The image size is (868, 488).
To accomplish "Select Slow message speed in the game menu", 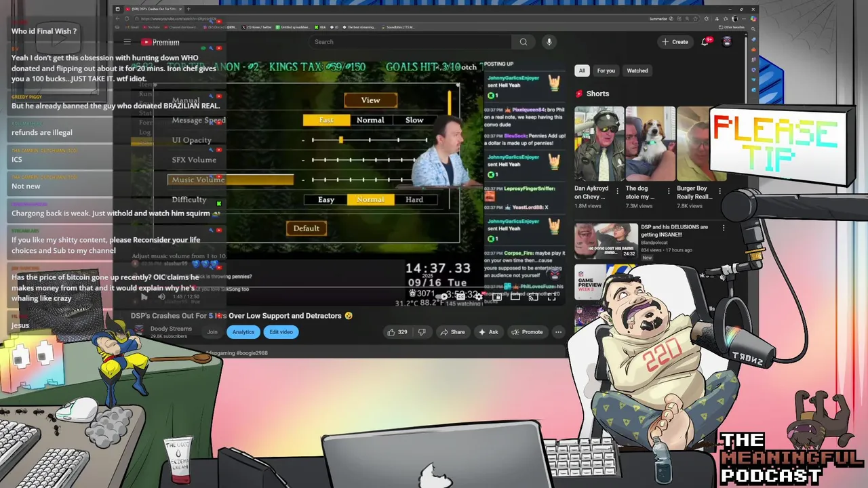I will (414, 120).
